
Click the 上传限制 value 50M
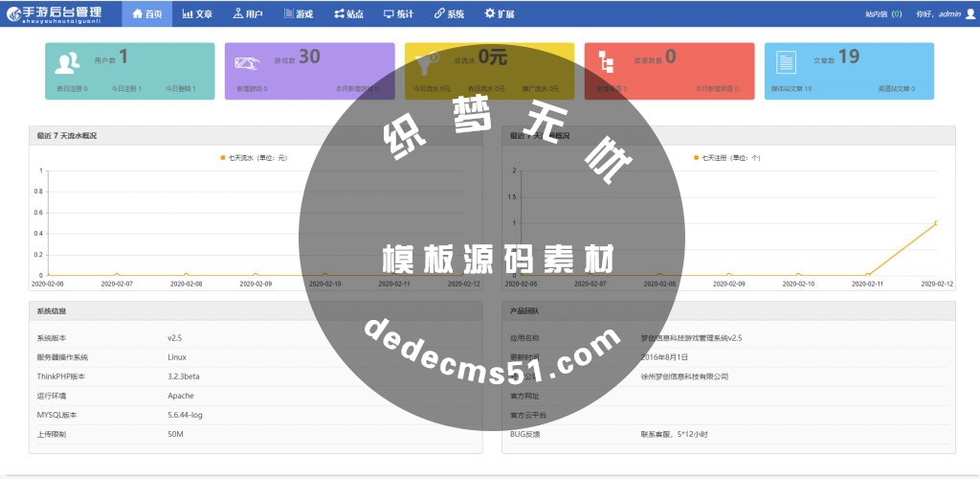(176, 434)
